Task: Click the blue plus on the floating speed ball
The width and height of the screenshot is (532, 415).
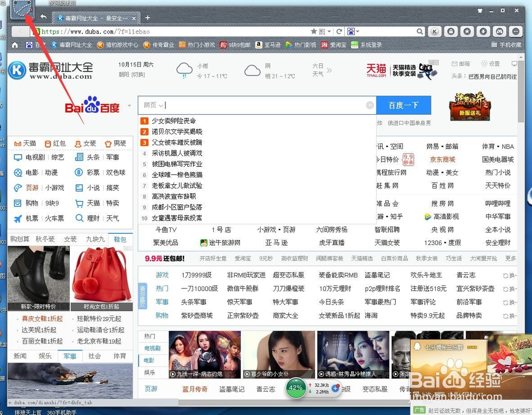Action: click(x=336, y=388)
